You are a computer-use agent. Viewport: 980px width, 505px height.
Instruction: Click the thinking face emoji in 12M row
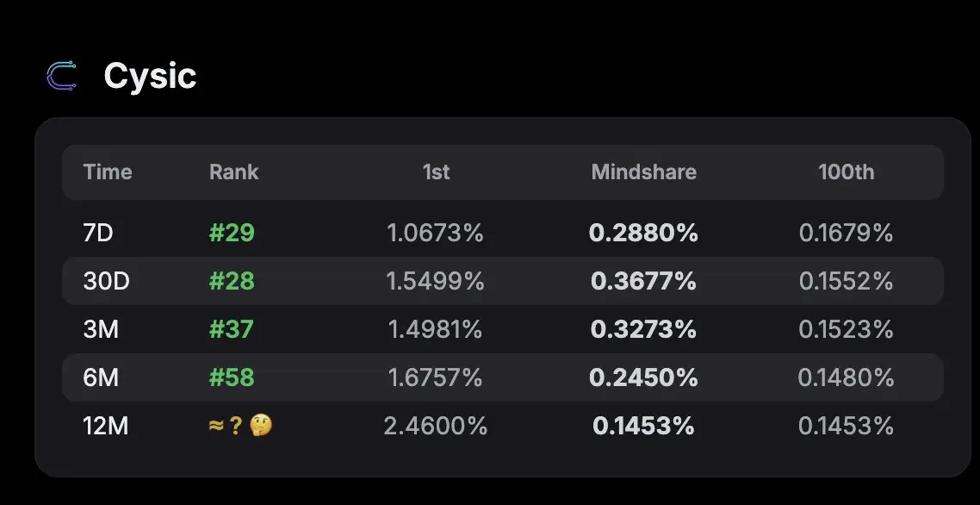tap(261, 427)
